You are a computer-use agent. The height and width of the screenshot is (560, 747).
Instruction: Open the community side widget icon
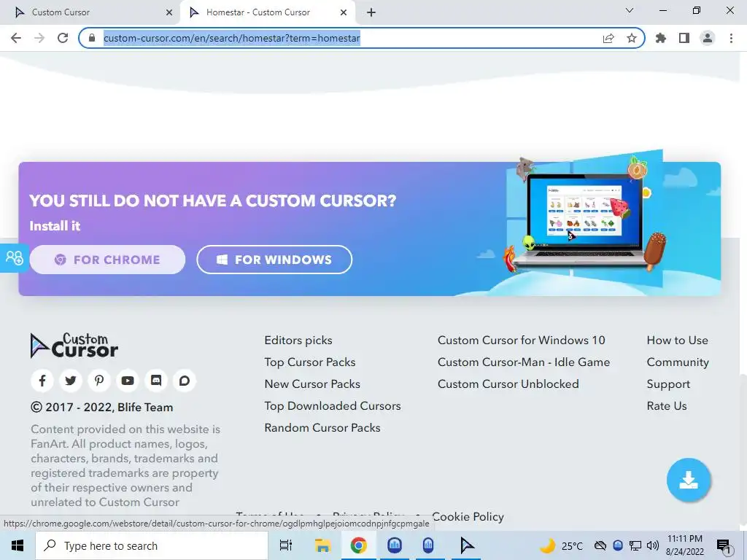point(15,257)
